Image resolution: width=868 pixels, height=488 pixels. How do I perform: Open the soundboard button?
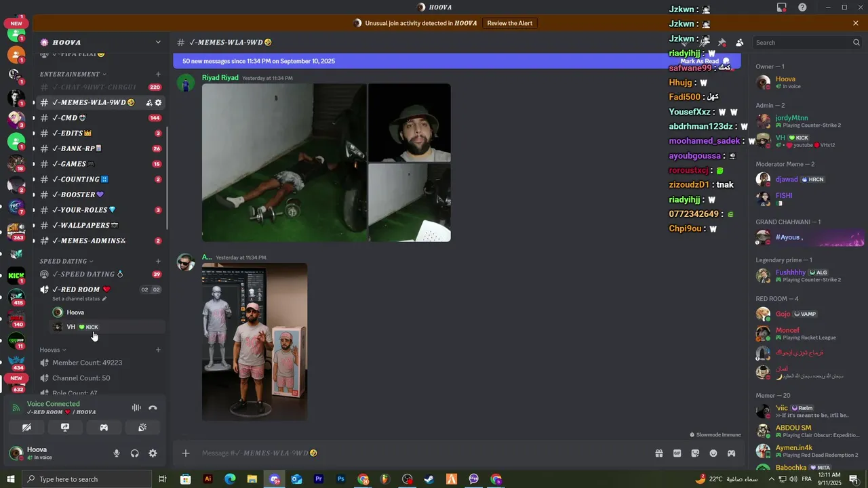click(142, 428)
